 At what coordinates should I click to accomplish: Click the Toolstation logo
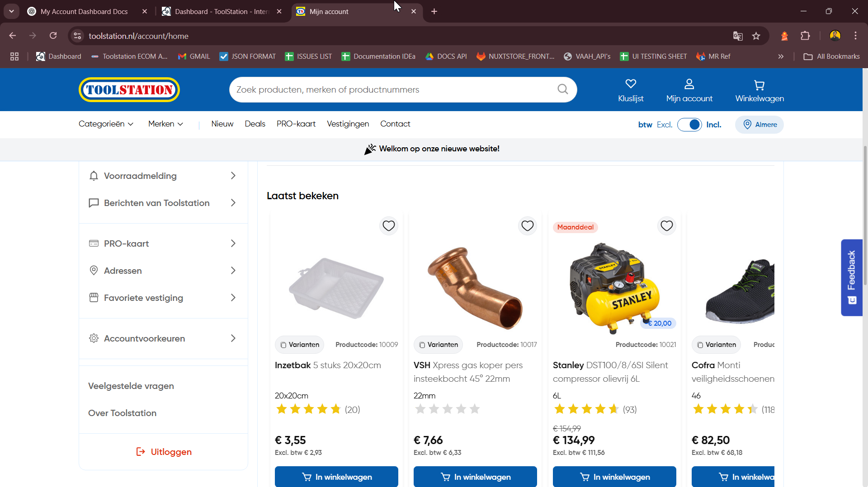tap(129, 89)
